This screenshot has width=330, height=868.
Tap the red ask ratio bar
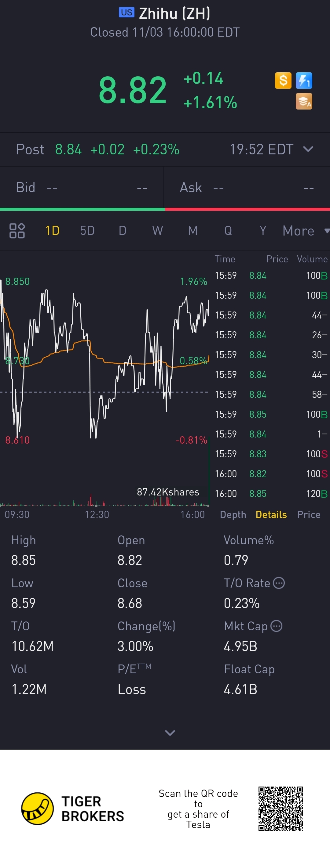coord(247,209)
